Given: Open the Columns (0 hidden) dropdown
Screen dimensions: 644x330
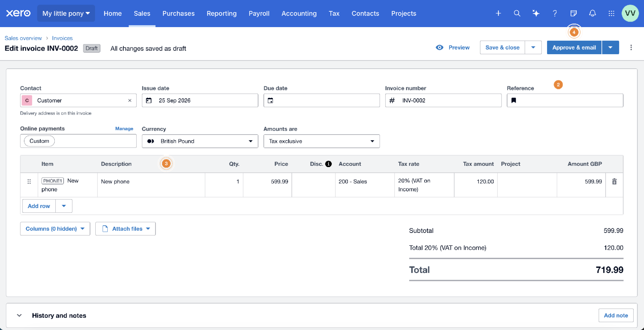Looking at the screenshot, I should (55, 229).
